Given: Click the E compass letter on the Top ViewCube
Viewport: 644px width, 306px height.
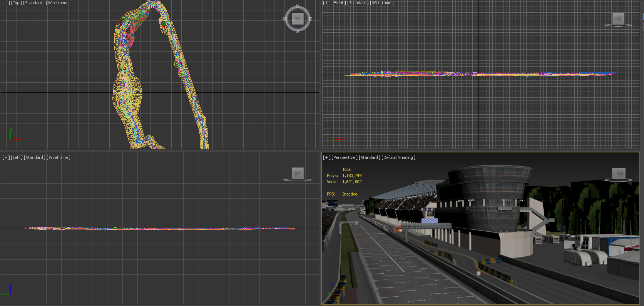Looking at the screenshot, I should coord(310,19).
